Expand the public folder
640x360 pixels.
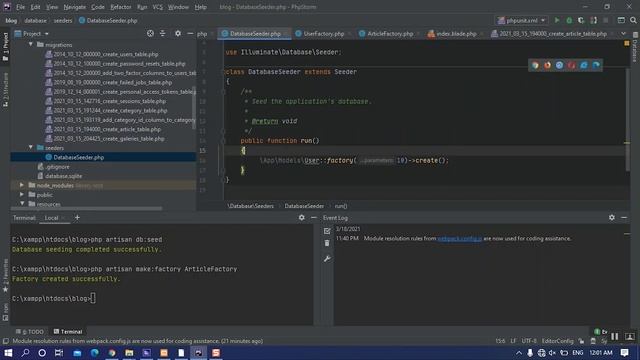[x=22, y=194]
